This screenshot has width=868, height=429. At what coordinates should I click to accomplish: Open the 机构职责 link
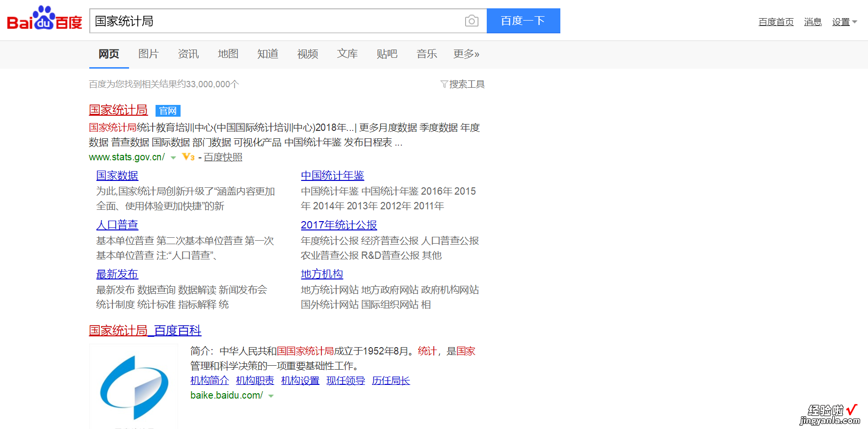tap(255, 380)
